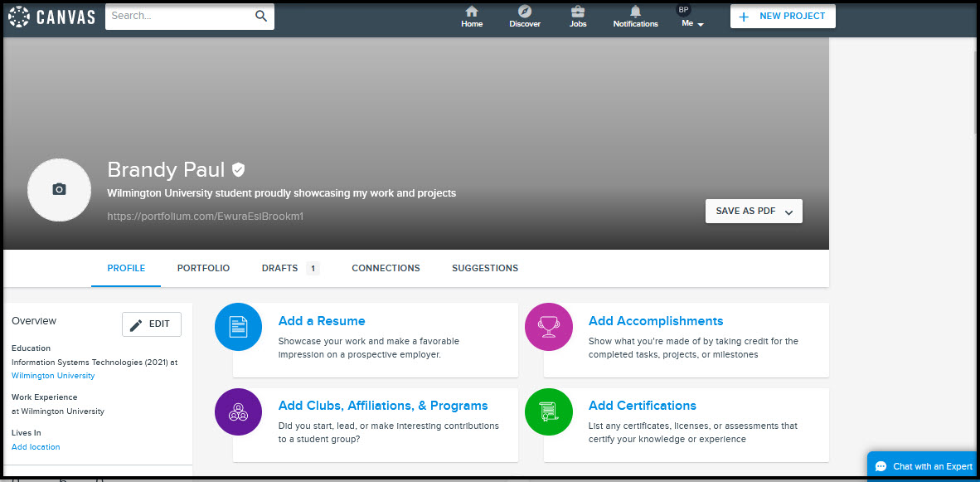
Task: Open Discover compass icon
Action: click(x=524, y=12)
